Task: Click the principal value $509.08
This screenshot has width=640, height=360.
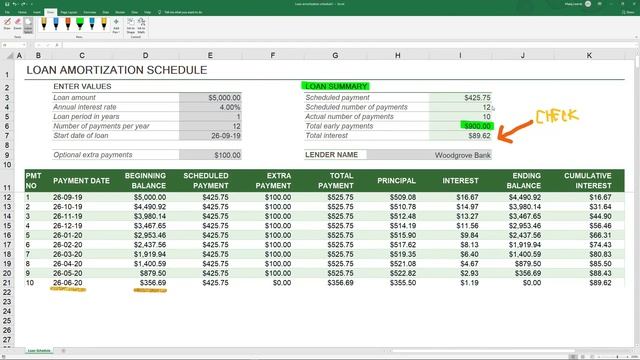Action: coord(403,197)
